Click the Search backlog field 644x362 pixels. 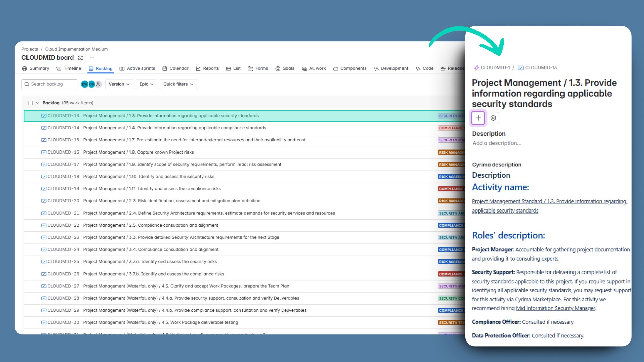point(50,84)
